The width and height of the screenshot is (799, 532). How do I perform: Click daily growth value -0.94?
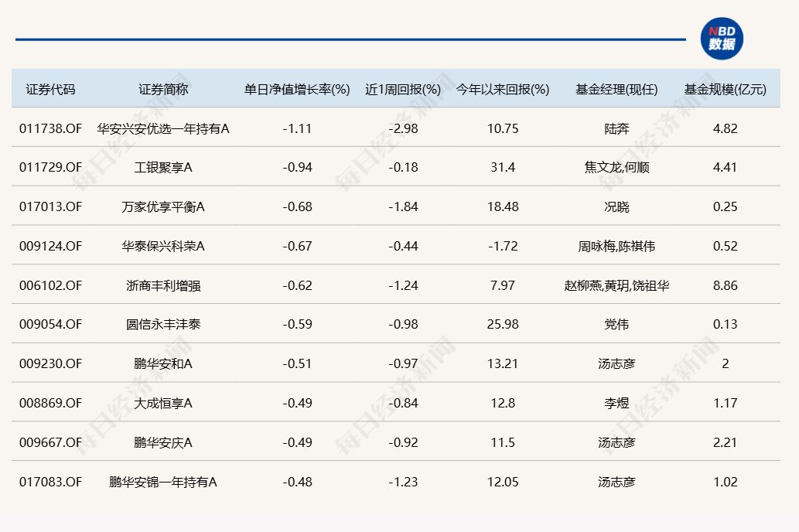[297, 167]
